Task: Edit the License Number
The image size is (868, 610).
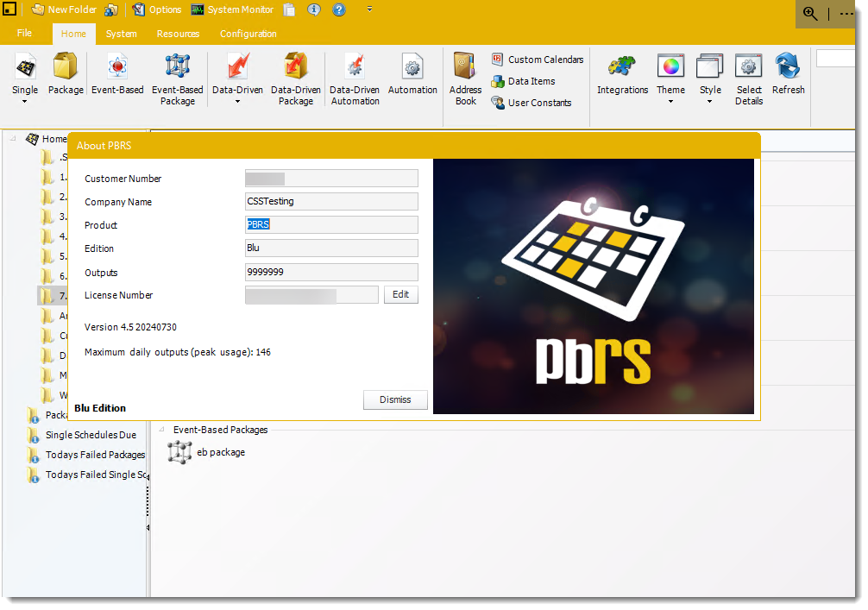Action: (401, 294)
